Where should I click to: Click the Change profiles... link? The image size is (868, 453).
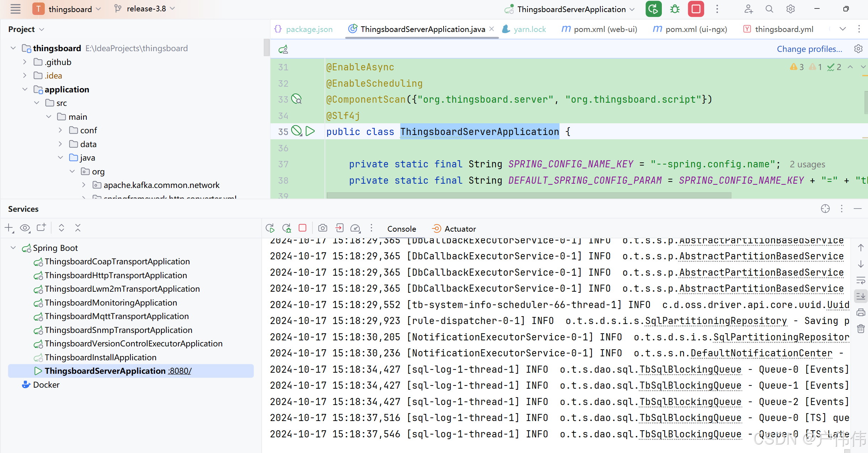(x=809, y=49)
